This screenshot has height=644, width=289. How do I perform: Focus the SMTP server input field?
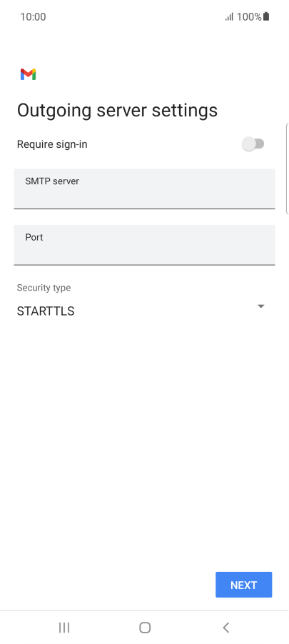point(144,188)
